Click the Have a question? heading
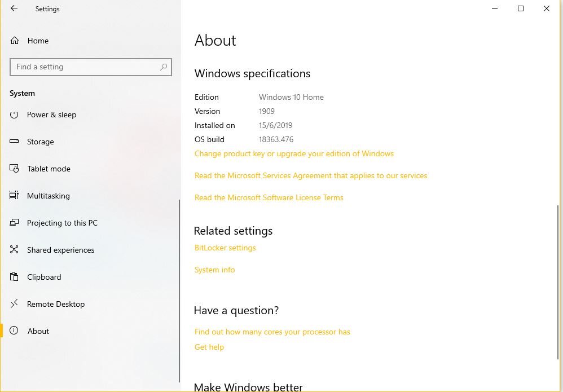 coord(236,310)
